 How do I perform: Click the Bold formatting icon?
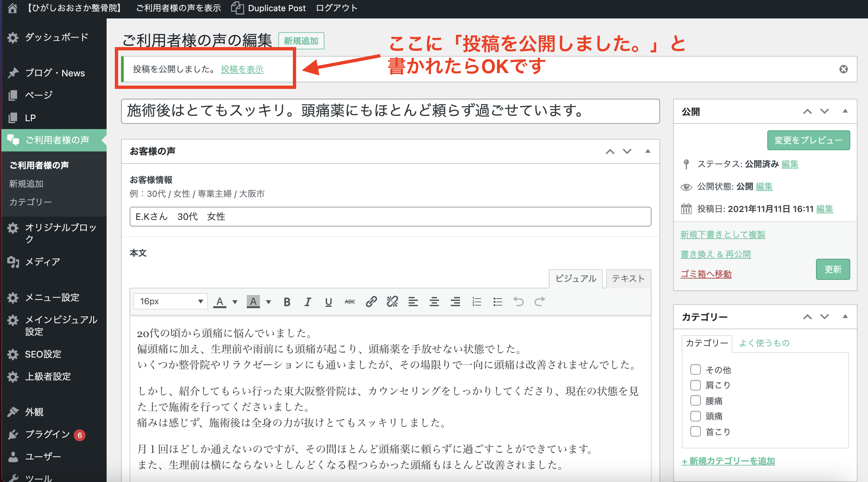[x=287, y=302]
